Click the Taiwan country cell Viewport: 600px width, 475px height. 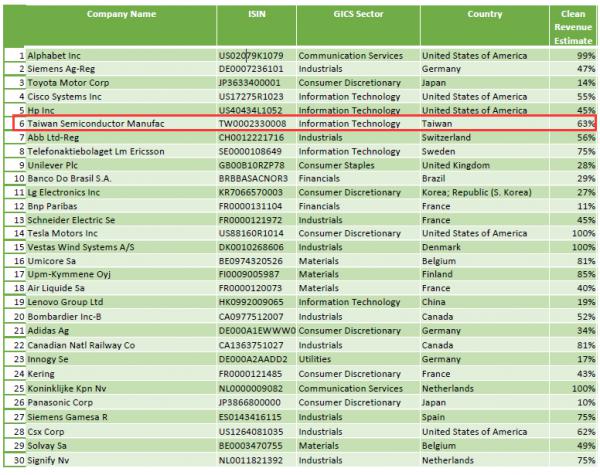484,124
